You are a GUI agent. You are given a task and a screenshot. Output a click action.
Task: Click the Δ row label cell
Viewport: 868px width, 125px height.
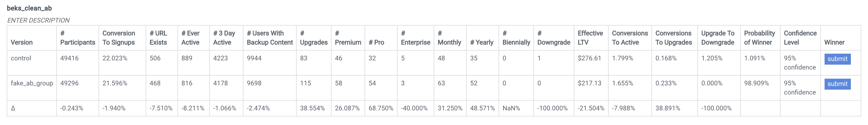click(13, 108)
